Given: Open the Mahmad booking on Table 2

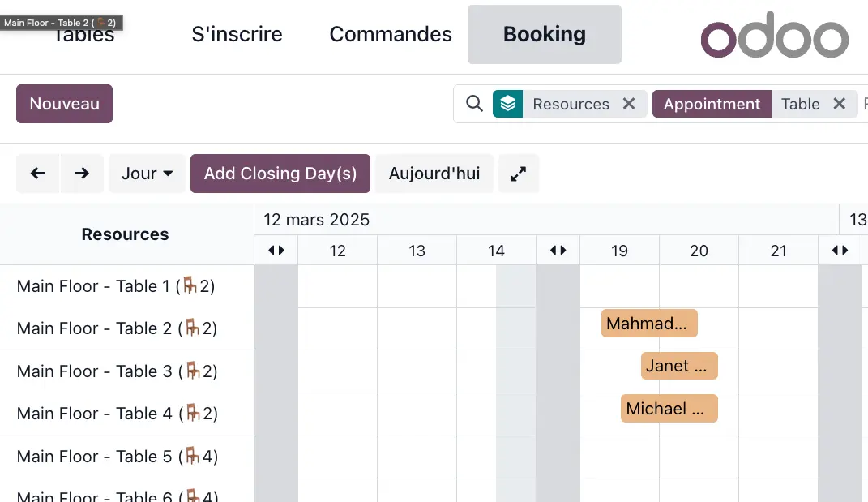Looking at the screenshot, I should pos(649,324).
